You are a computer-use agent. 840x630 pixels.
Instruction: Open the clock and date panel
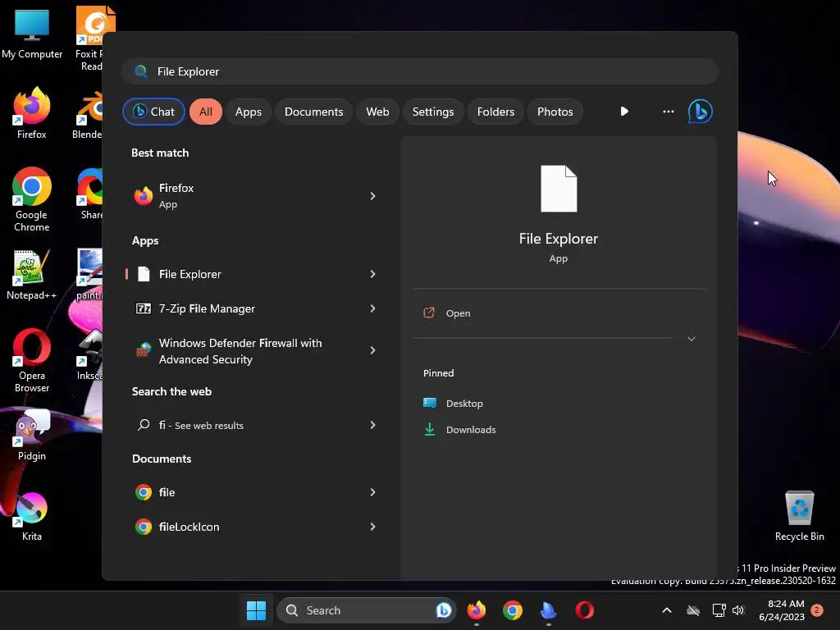click(x=782, y=610)
